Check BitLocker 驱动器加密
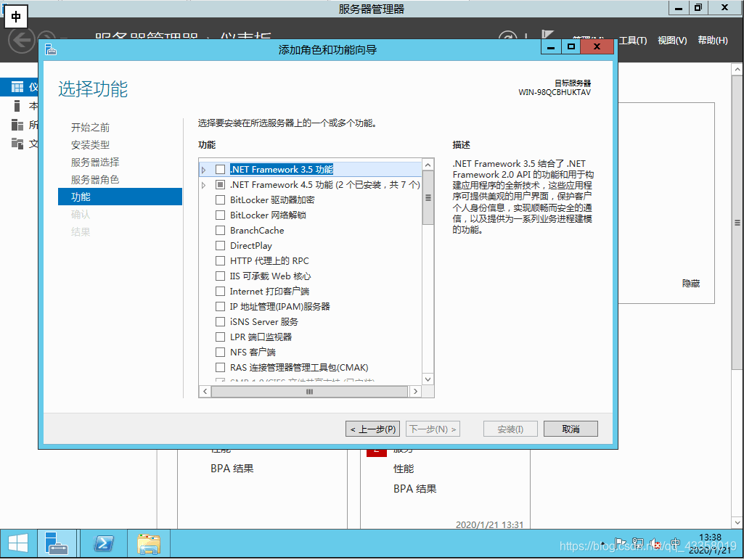The image size is (744, 560). (x=220, y=199)
